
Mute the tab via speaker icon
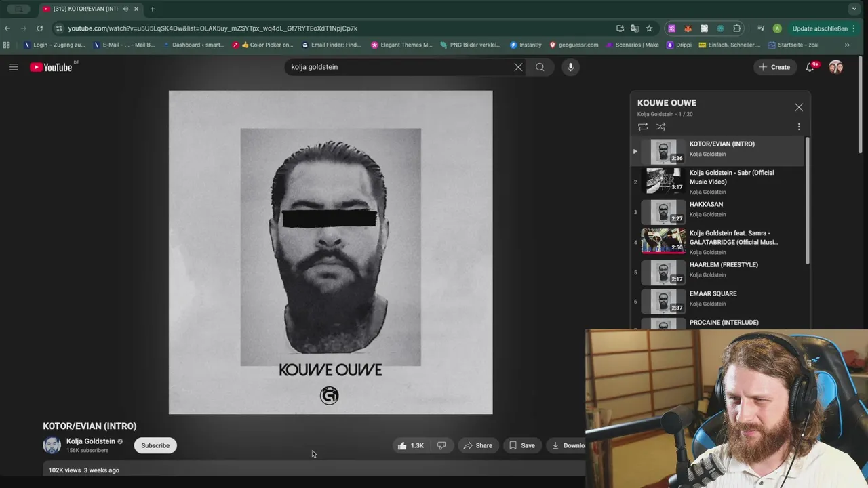tap(125, 9)
